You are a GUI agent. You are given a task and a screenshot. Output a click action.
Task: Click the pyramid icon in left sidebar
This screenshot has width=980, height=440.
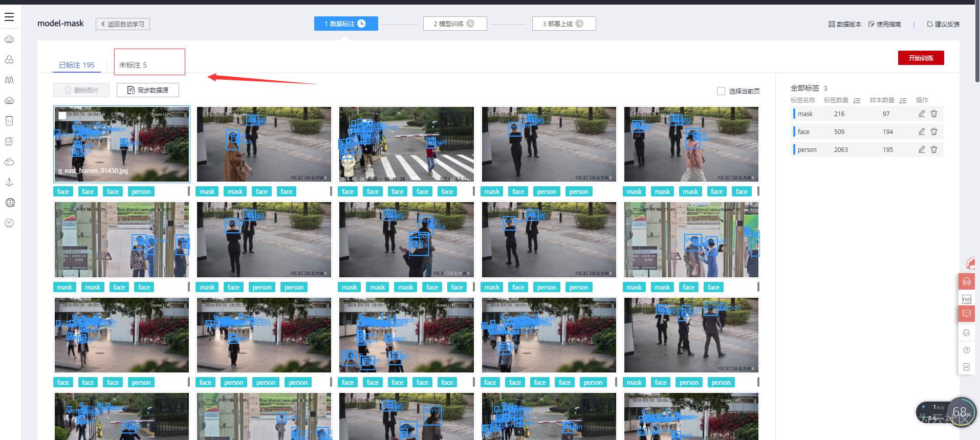[x=9, y=182]
